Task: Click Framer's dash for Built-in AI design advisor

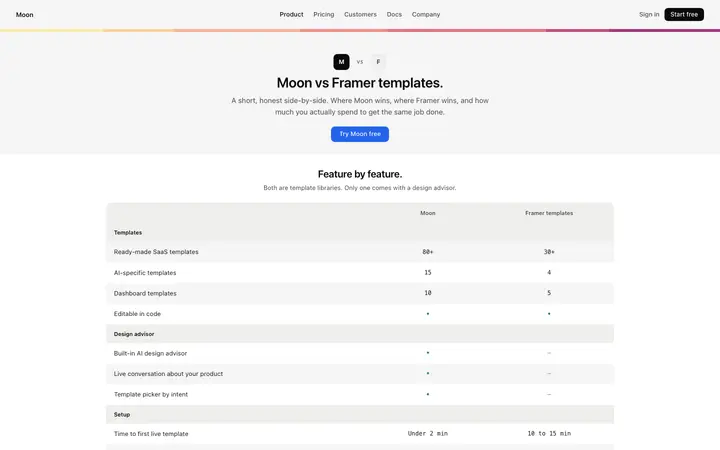Action: click(549, 353)
